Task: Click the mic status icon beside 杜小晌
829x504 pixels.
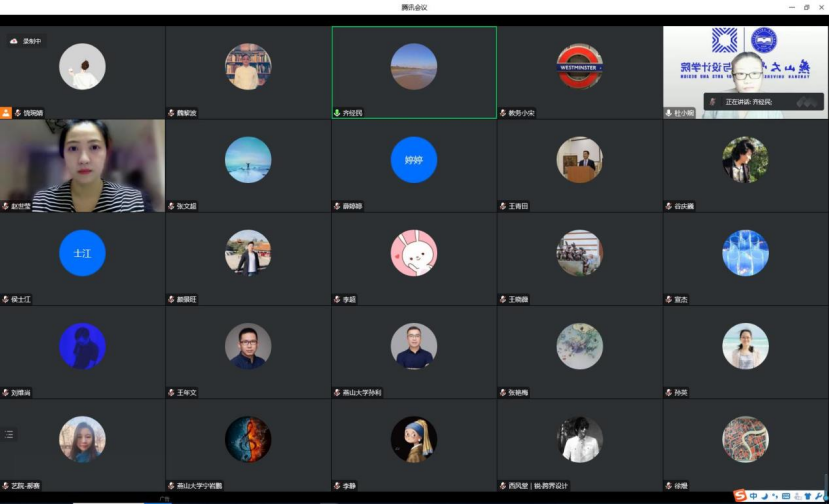Action: click(669, 113)
